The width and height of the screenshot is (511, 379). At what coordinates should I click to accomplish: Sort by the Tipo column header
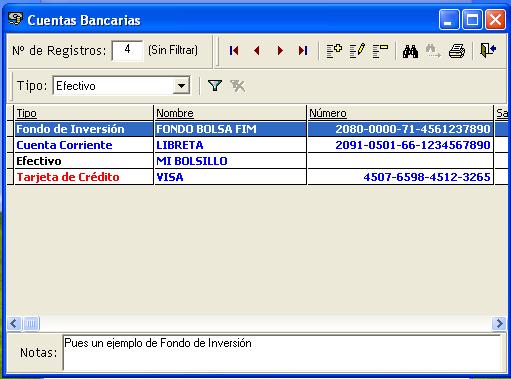point(84,113)
